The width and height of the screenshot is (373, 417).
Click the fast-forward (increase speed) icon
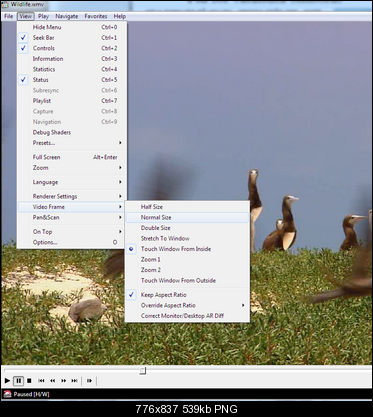(63, 380)
